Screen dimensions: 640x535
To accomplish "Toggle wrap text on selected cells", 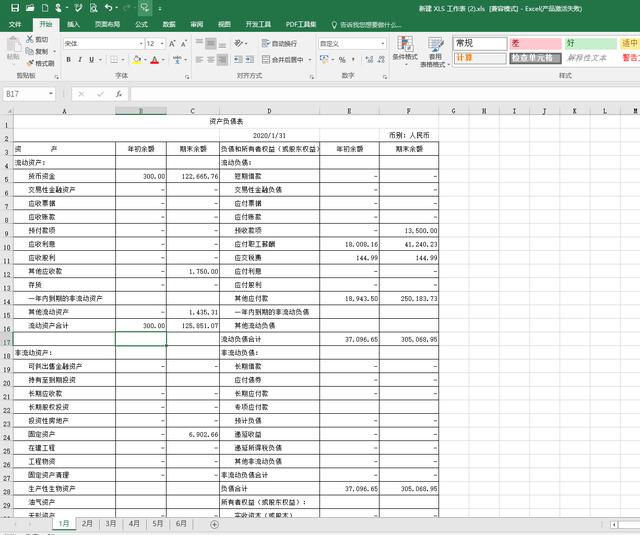I will [280, 43].
